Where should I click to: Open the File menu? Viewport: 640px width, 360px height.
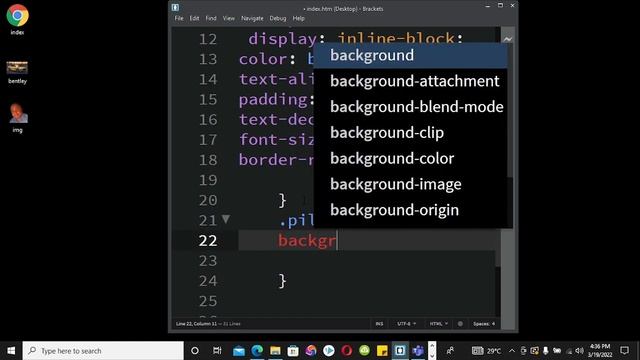pos(179,18)
